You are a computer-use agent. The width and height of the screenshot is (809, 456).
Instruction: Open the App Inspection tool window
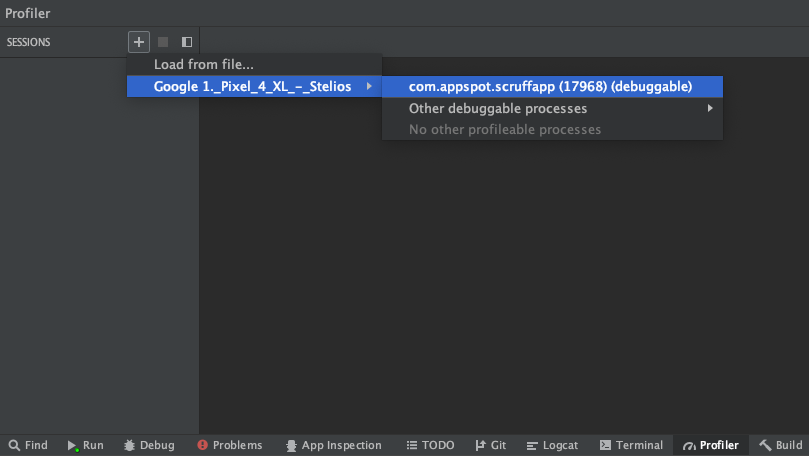(x=334, y=445)
